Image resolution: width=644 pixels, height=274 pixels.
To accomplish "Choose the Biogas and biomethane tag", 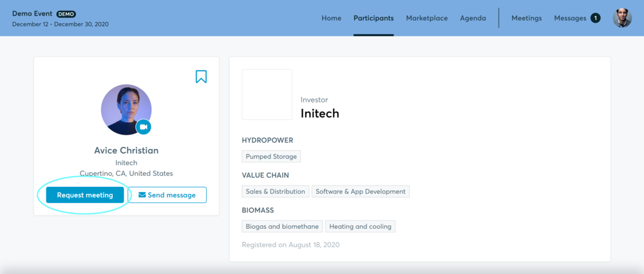I will click(282, 226).
